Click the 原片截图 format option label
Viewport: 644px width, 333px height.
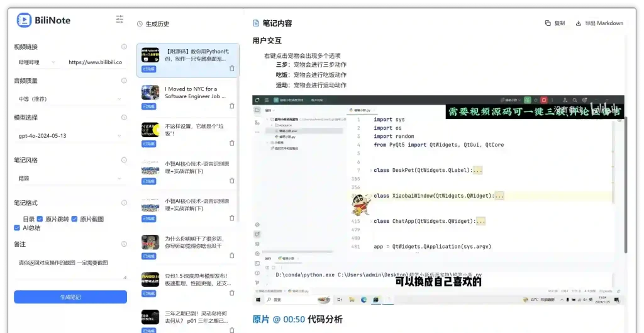point(92,219)
